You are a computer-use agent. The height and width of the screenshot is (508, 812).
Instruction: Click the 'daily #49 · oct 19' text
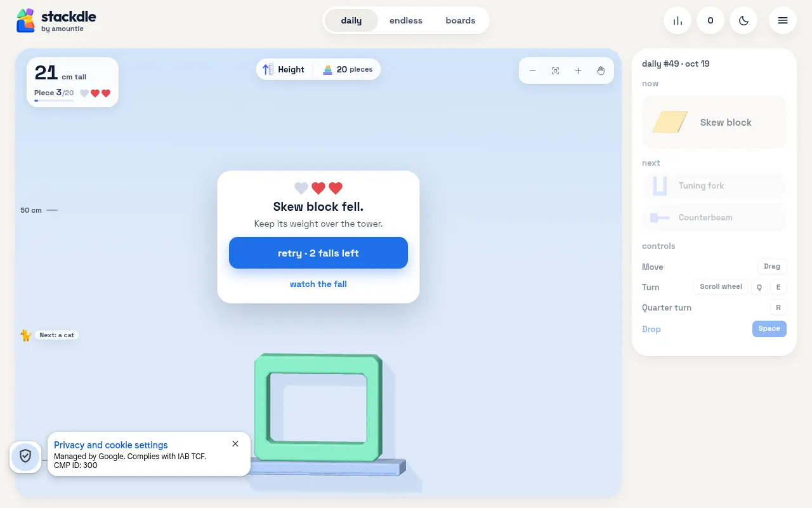pyautogui.click(x=676, y=63)
